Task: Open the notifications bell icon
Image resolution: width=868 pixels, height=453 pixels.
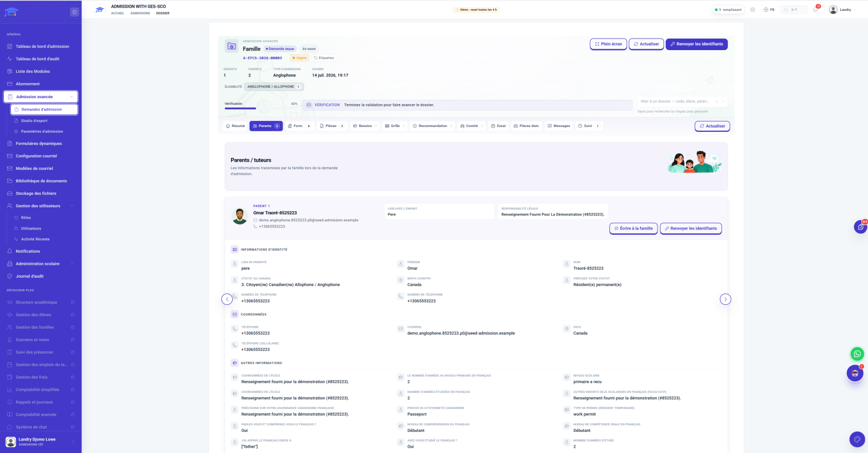Action: click(815, 10)
